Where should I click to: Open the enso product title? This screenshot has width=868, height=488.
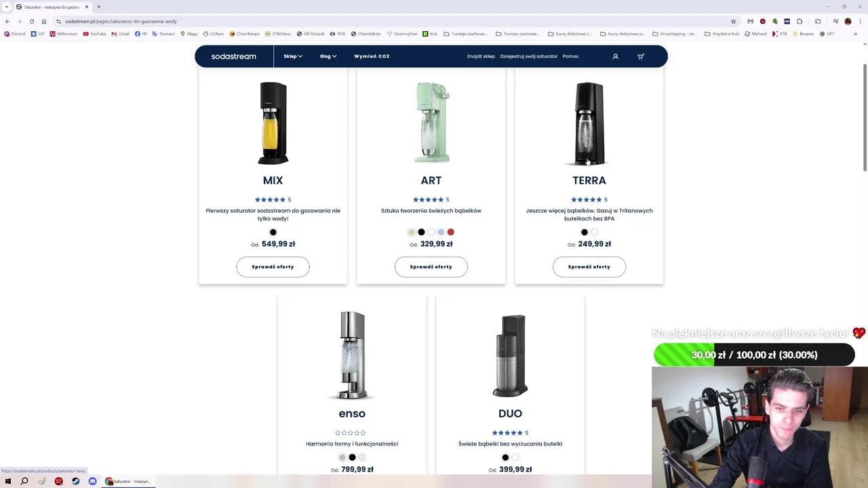click(352, 413)
